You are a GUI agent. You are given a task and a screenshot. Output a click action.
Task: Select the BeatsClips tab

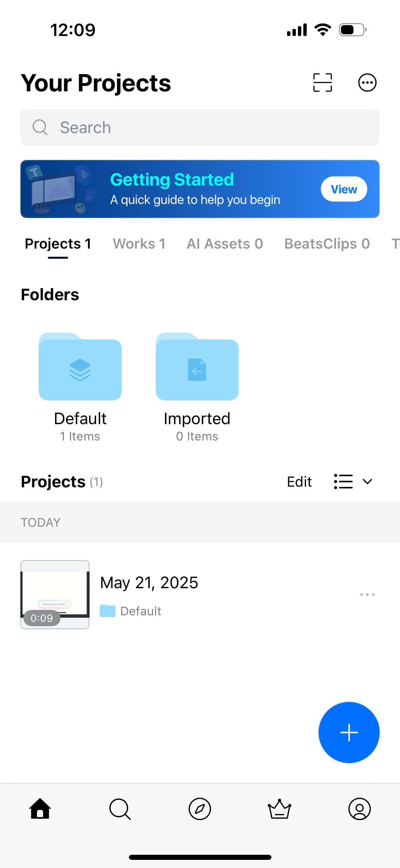click(327, 244)
